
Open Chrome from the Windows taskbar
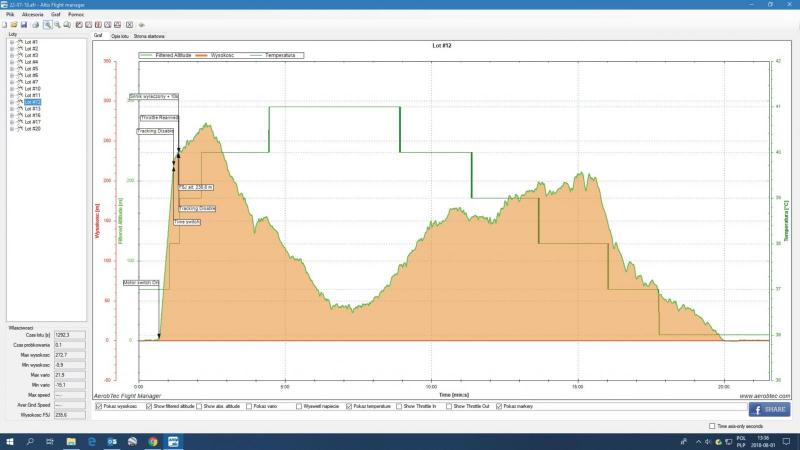(x=153, y=440)
